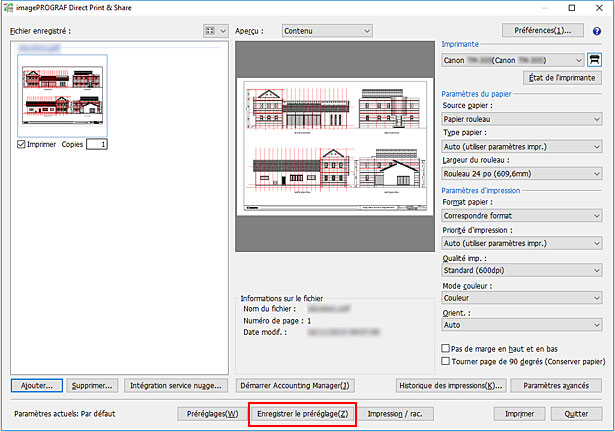Expand the Mode couleur dropdown

coord(522,297)
